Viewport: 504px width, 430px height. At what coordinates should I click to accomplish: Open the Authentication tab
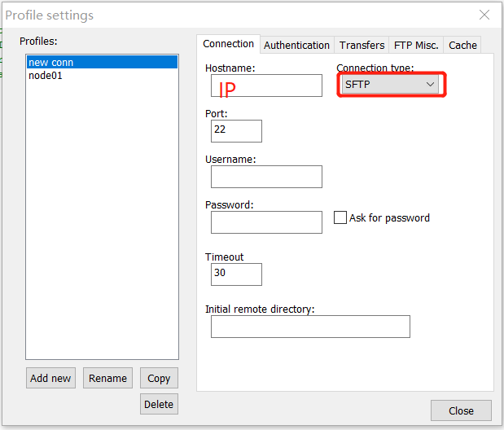tap(296, 46)
